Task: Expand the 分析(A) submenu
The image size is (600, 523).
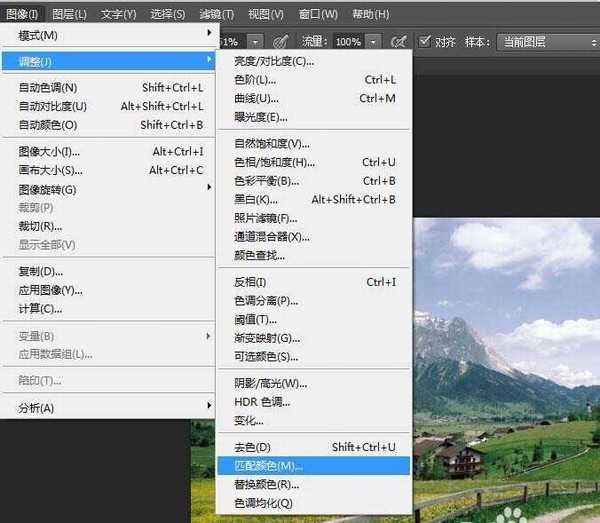Action: tap(36, 407)
